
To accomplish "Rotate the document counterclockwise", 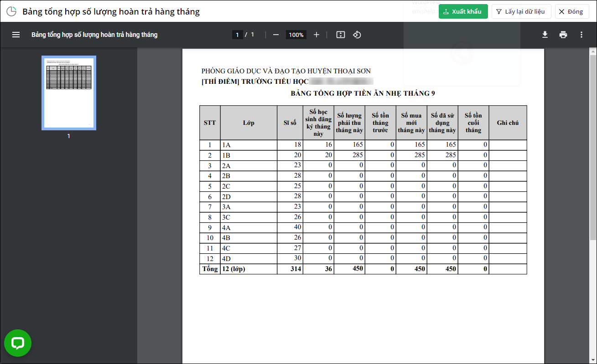I will pos(357,35).
